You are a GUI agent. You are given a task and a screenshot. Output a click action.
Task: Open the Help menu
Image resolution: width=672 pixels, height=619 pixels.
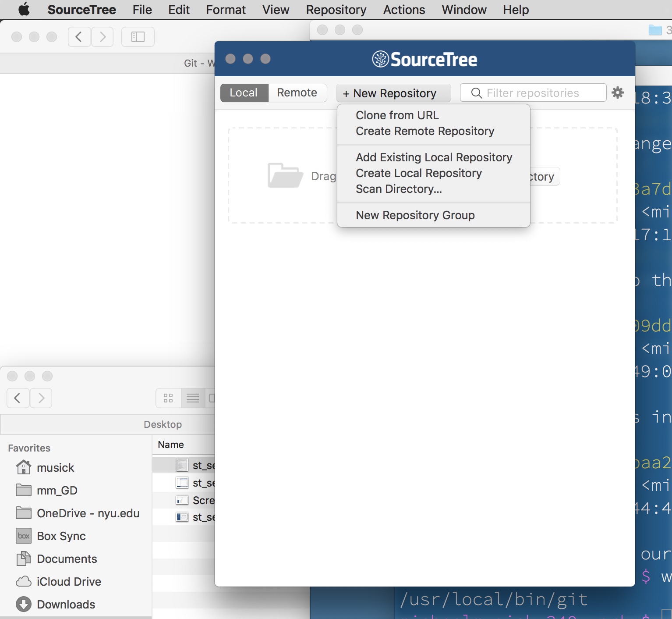(516, 10)
